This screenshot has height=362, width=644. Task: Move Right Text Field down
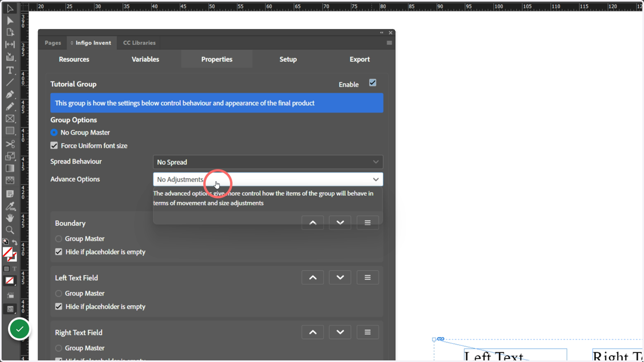click(x=340, y=332)
